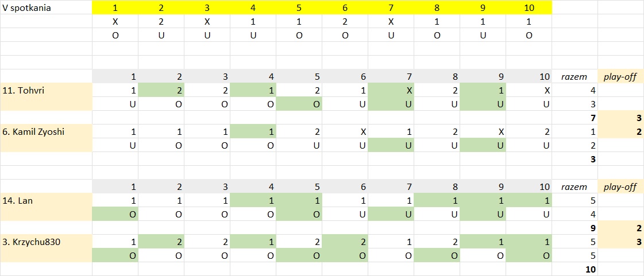Click yellow header cell for match 7
644x276 pixels.
tap(391, 7)
